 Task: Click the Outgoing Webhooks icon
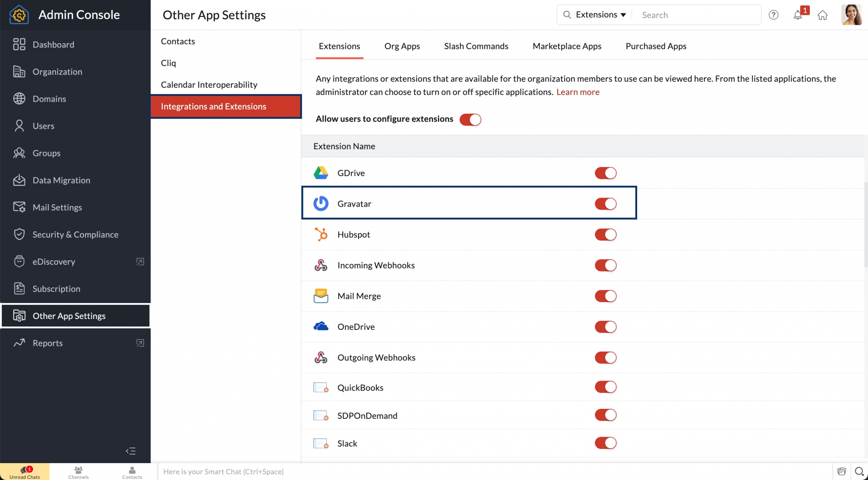click(321, 357)
